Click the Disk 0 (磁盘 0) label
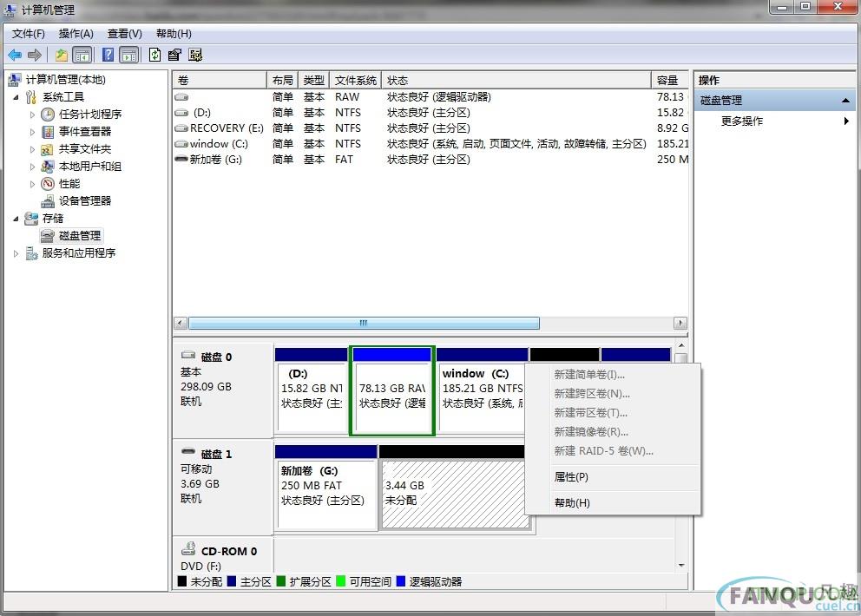The width and height of the screenshot is (861, 616). [x=216, y=357]
